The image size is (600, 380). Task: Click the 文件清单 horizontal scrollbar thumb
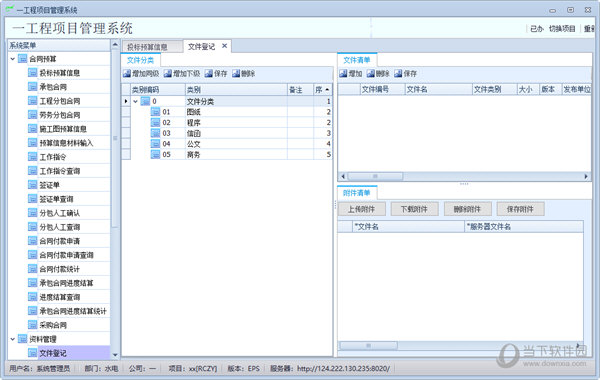point(375,176)
